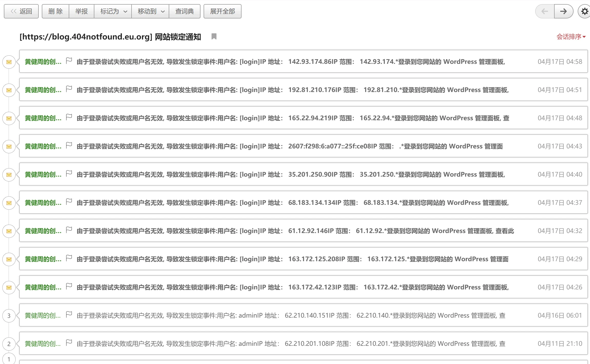Image resolution: width=590 pixels, height=364 pixels.
Task: Open the 移动到 dropdown
Action: pos(150,12)
